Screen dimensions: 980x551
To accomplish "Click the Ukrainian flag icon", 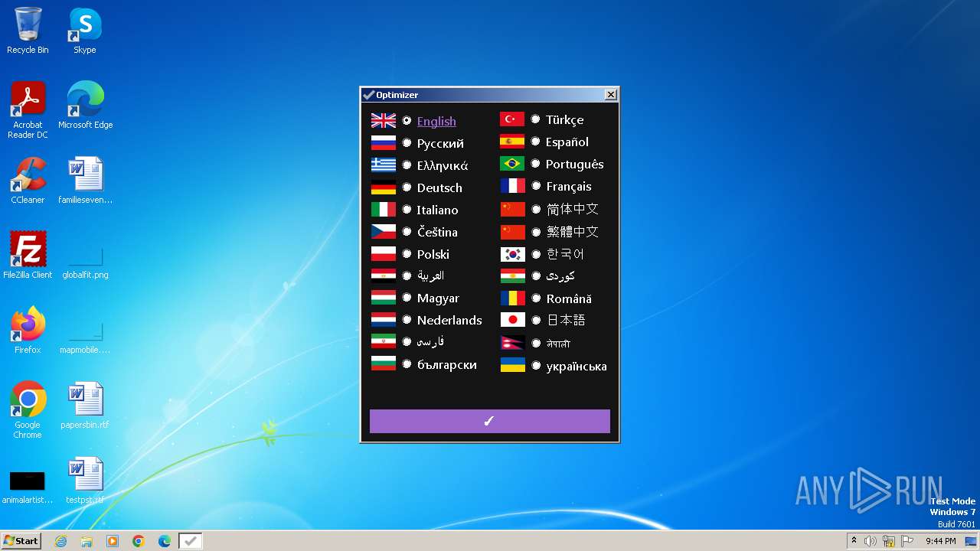I will (513, 365).
